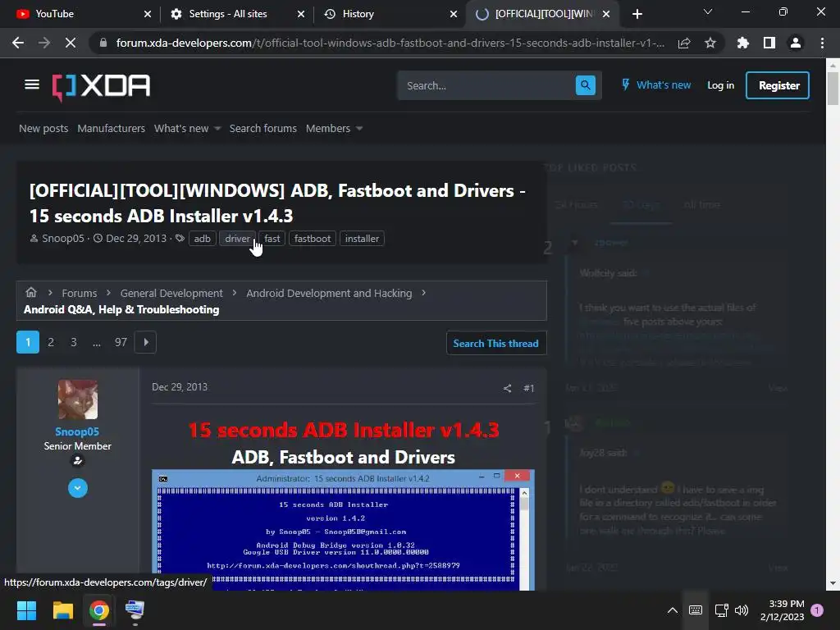
Task: Click the XDA logo
Action: pyautogui.click(x=101, y=87)
